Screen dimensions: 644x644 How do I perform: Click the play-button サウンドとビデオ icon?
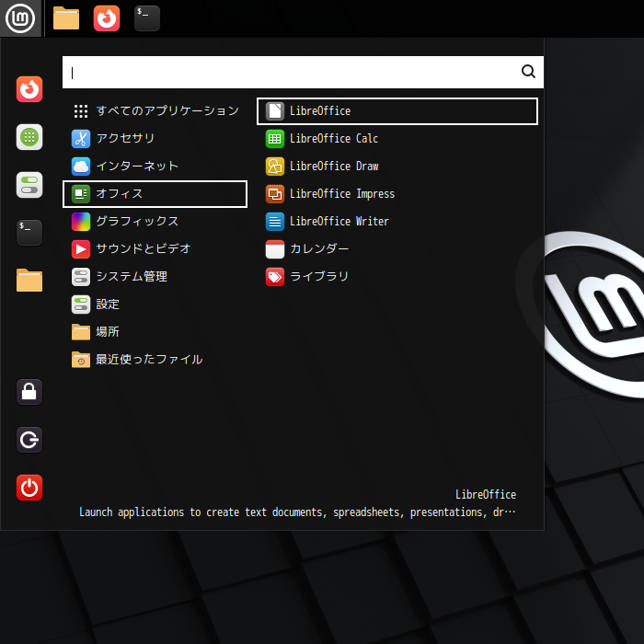tap(81, 249)
